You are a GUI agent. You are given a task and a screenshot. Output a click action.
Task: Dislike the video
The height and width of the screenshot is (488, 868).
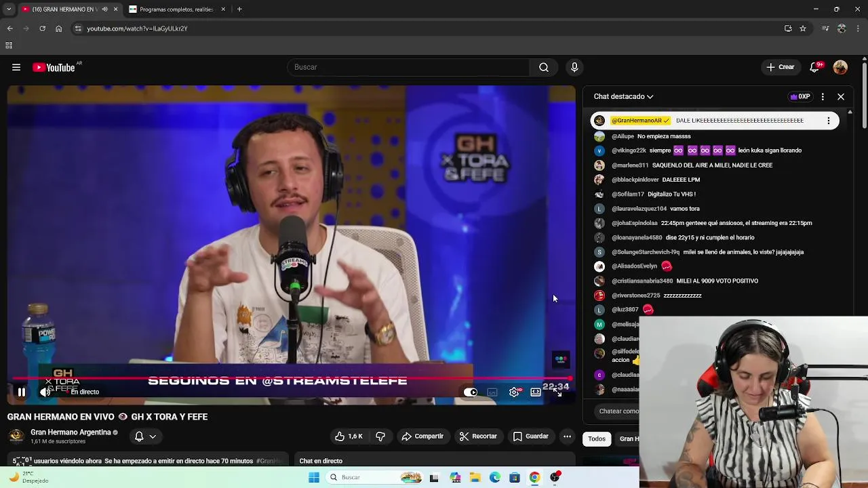click(380, 436)
